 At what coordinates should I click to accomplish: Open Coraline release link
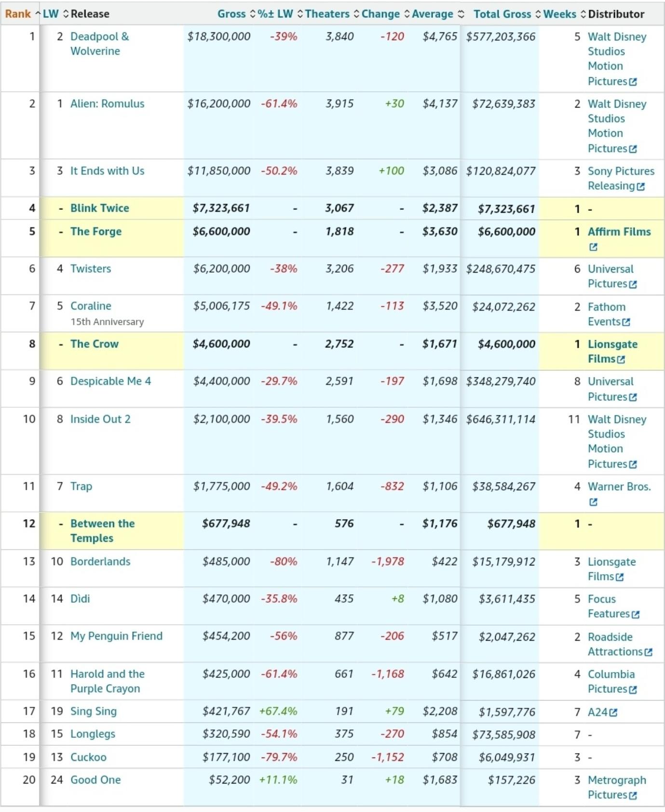pyautogui.click(x=91, y=305)
